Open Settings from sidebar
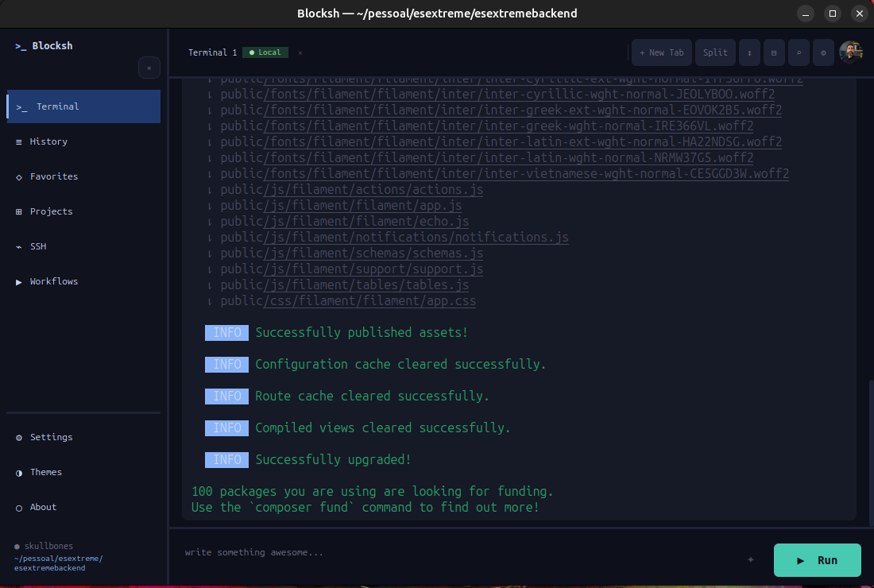 coord(83,437)
